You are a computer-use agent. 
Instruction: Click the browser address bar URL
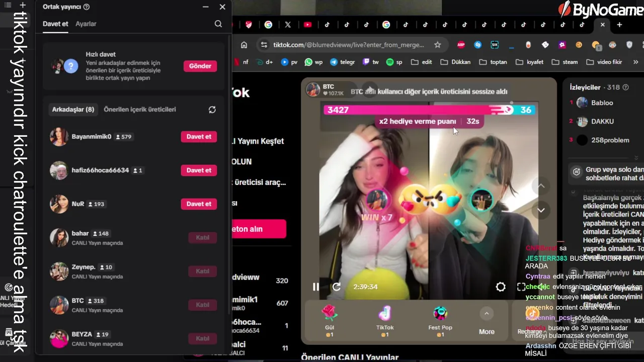(x=348, y=45)
